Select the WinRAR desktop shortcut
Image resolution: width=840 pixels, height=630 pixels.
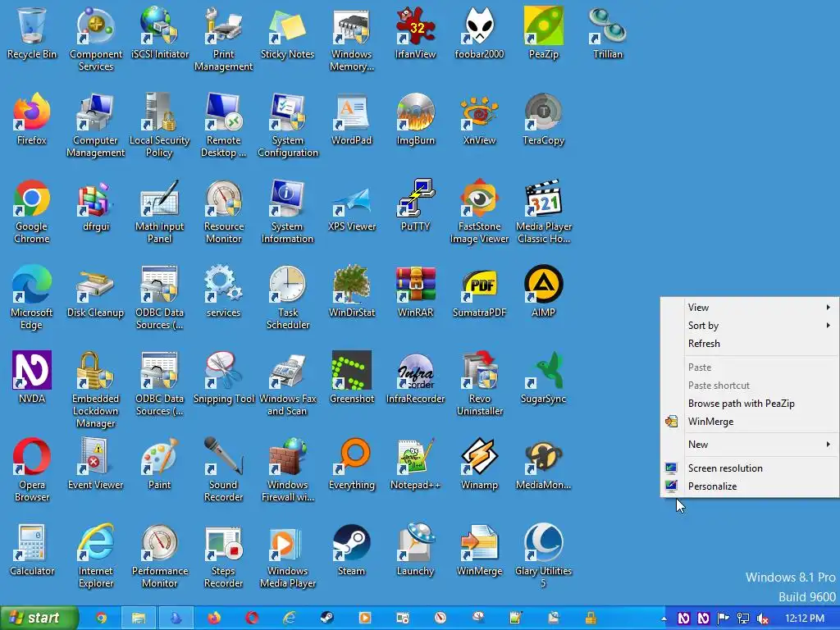[415, 292]
